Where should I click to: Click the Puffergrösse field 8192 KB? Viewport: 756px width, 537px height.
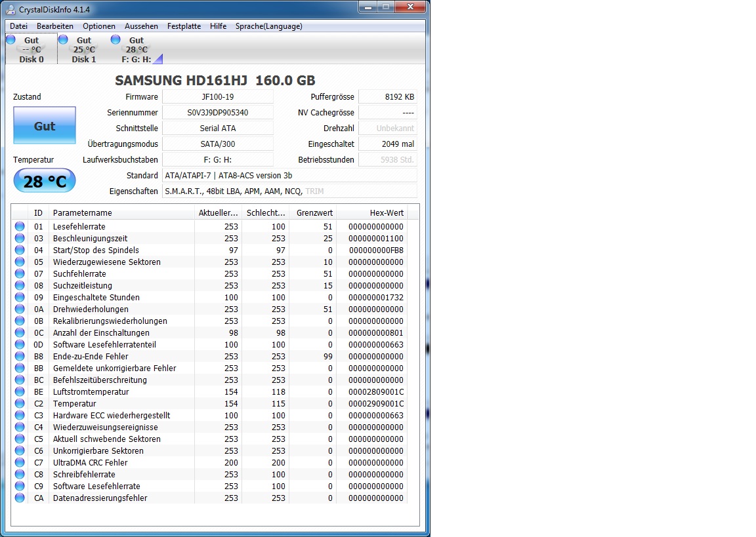click(388, 96)
